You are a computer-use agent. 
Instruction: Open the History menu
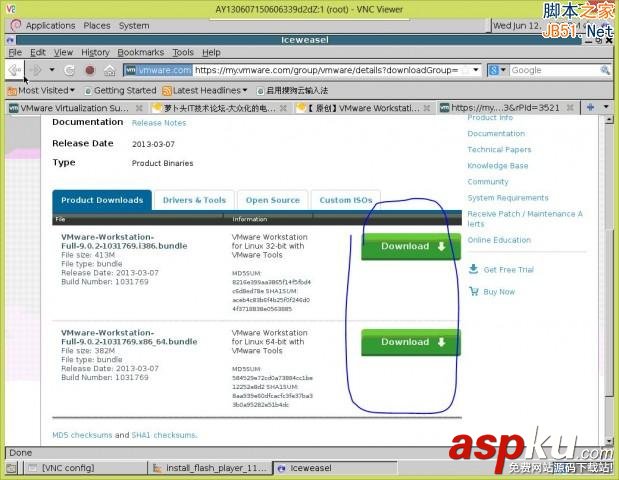click(95, 52)
